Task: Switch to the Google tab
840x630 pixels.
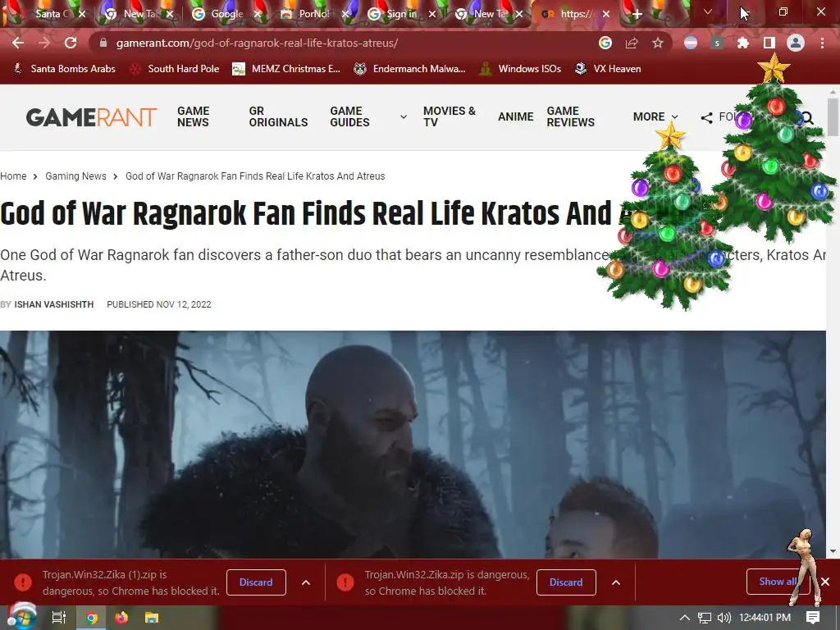Action: (x=227, y=15)
